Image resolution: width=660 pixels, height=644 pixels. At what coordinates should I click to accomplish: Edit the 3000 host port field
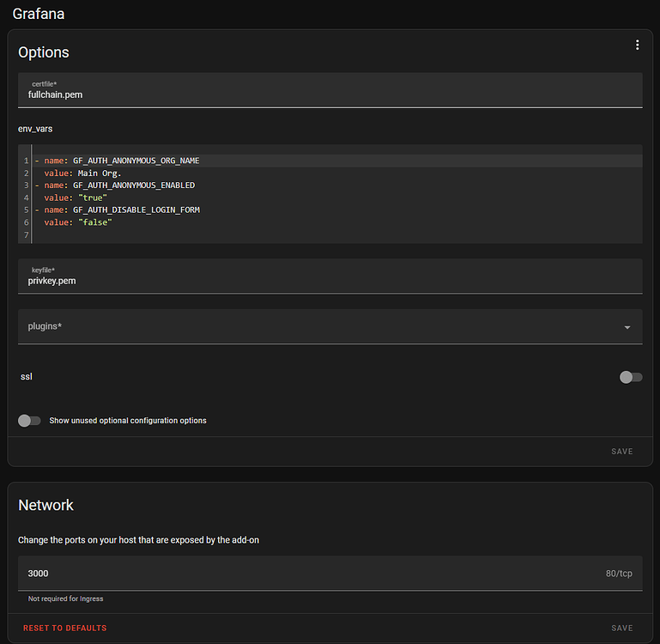[x=330, y=574]
